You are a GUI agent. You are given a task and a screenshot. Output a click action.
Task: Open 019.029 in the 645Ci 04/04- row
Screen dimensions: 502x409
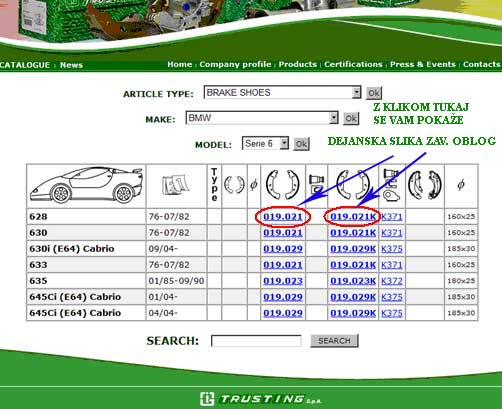tap(283, 313)
